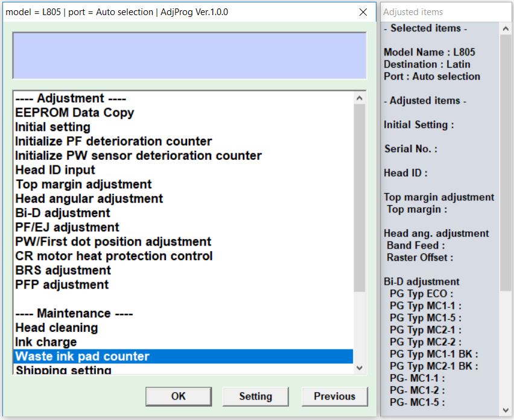
Task: Click PG Typ MC2-1 BK entry
Action: click(434, 366)
